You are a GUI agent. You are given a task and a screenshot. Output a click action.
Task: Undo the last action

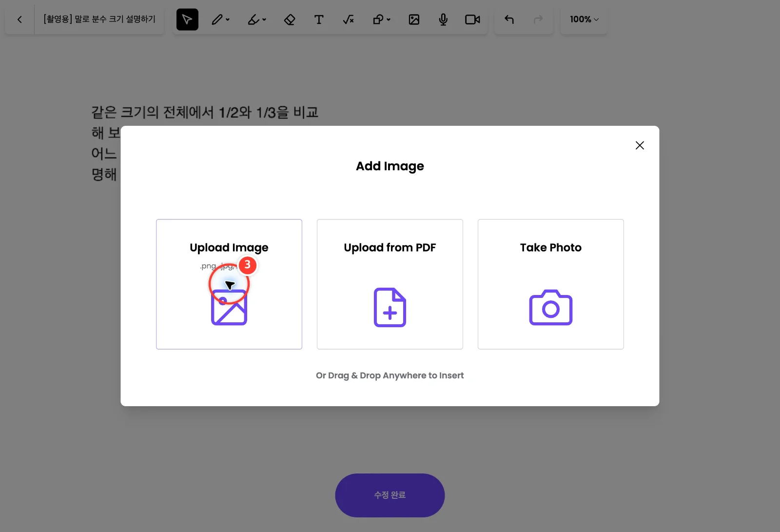(x=509, y=20)
